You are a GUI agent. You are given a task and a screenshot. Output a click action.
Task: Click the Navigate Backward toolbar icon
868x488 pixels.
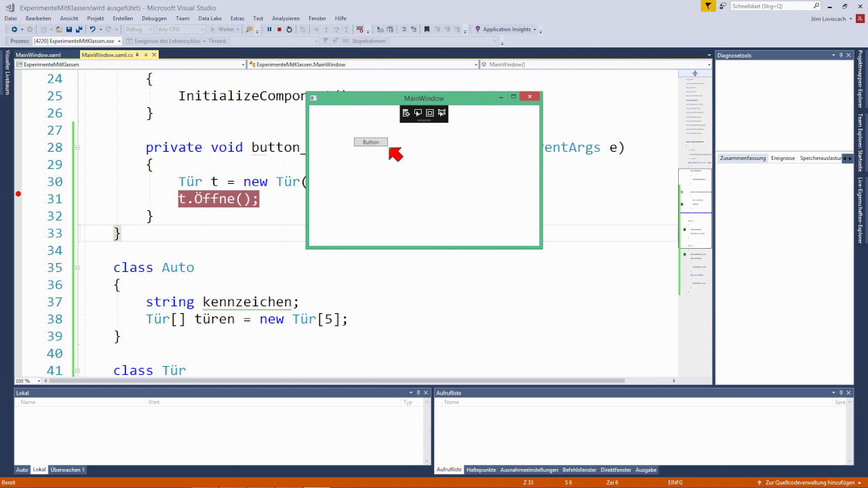tap(15, 29)
